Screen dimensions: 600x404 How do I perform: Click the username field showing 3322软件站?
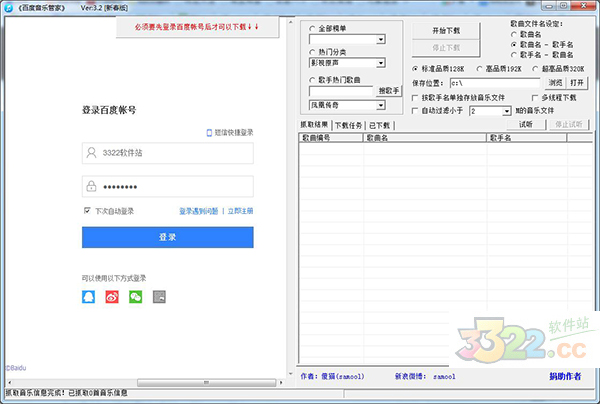tap(168, 153)
